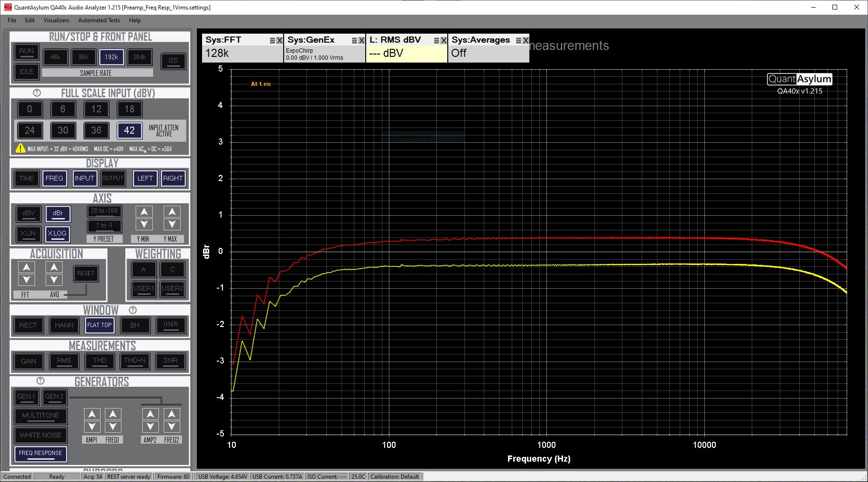This screenshot has height=482, width=868.
Task: Open the Automated Tests menu
Action: (x=99, y=20)
